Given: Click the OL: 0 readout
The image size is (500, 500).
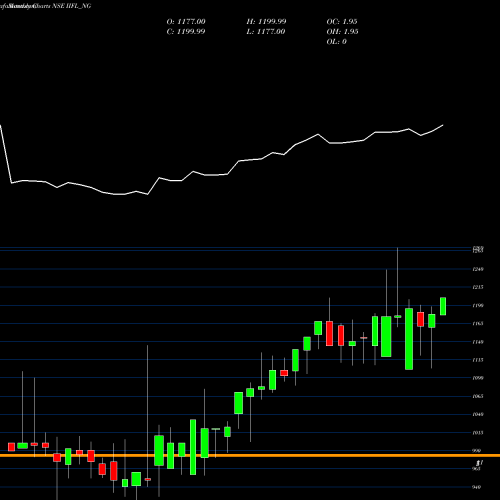Looking at the screenshot, I should pos(336,42).
